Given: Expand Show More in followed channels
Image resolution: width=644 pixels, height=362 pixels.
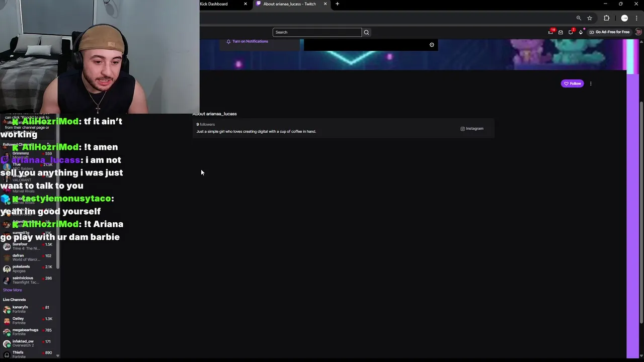Looking at the screenshot, I should (12, 290).
